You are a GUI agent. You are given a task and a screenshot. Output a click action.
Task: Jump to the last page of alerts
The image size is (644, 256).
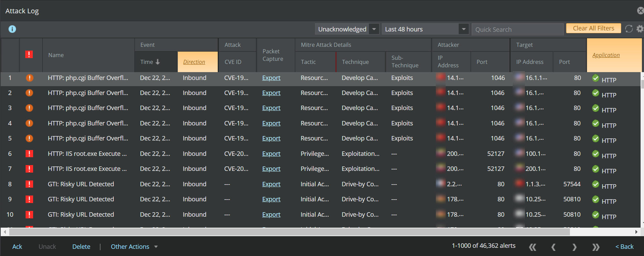click(x=596, y=247)
